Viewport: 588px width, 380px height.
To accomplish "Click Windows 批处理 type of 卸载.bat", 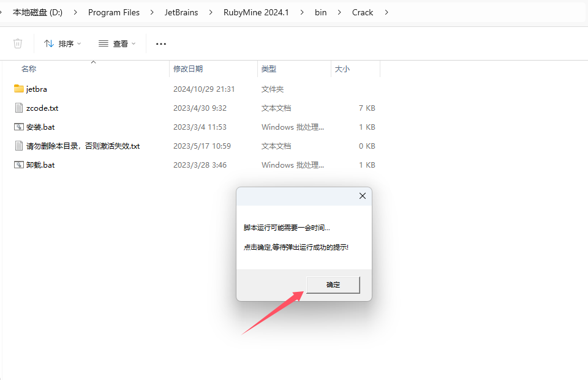I will (x=293, y=165).
